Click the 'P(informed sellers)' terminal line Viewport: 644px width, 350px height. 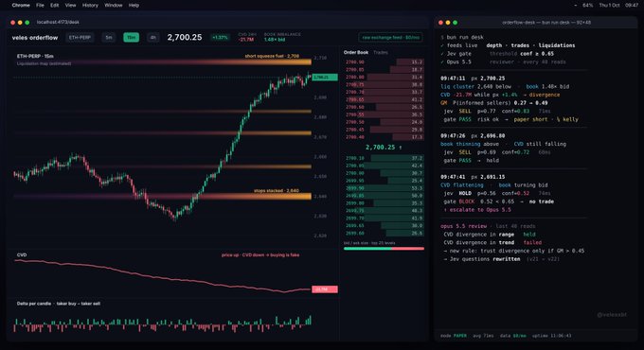[x=494, y=103]
